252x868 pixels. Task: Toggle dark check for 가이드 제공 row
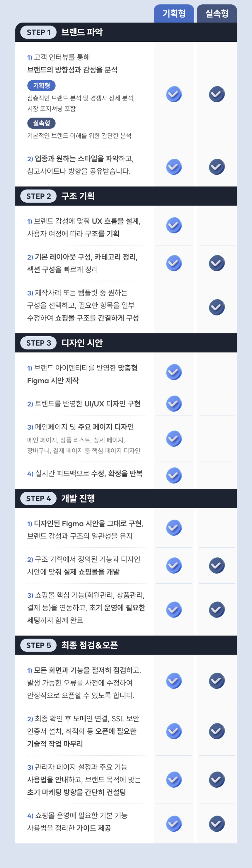pyautogui.click(x=217, y=823)
